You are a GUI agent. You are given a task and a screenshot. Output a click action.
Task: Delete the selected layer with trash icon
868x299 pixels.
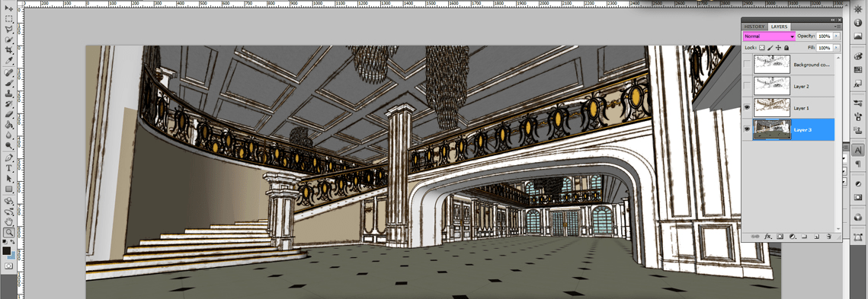coord(828,236)
